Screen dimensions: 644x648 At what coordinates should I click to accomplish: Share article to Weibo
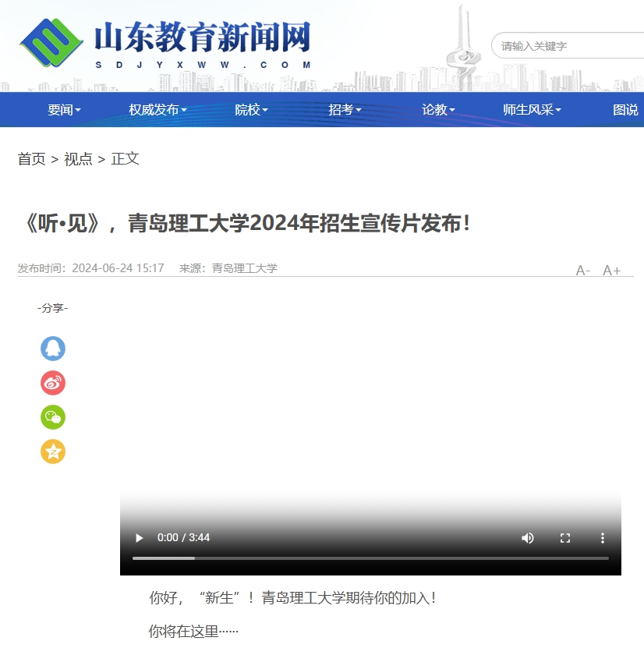pos(53,383)
